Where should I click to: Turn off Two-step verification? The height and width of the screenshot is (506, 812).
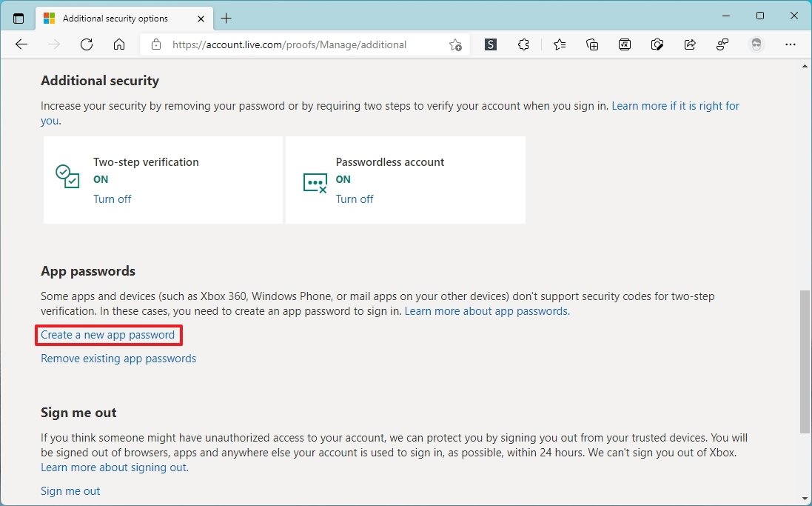(112, 199)
